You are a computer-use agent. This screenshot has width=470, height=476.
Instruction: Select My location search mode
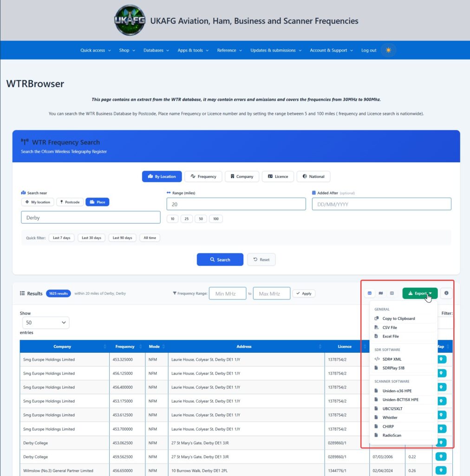point(38,202)
